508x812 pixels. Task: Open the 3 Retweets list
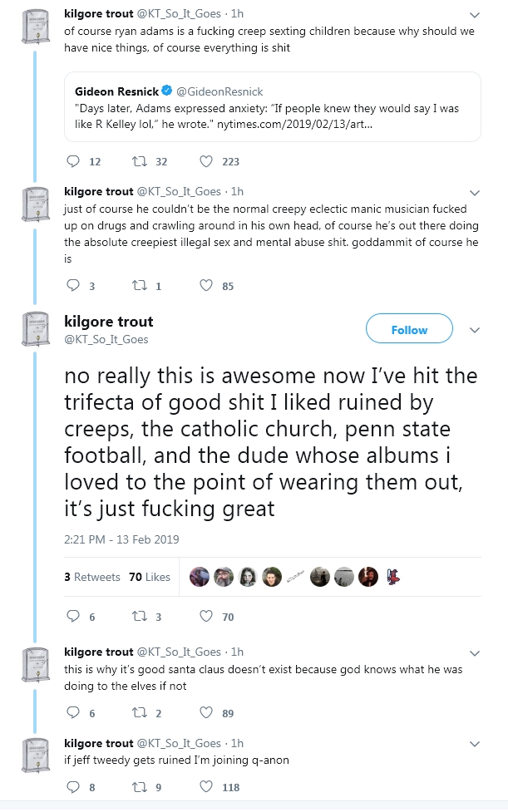pyautogui.click(x=92, y=577)
